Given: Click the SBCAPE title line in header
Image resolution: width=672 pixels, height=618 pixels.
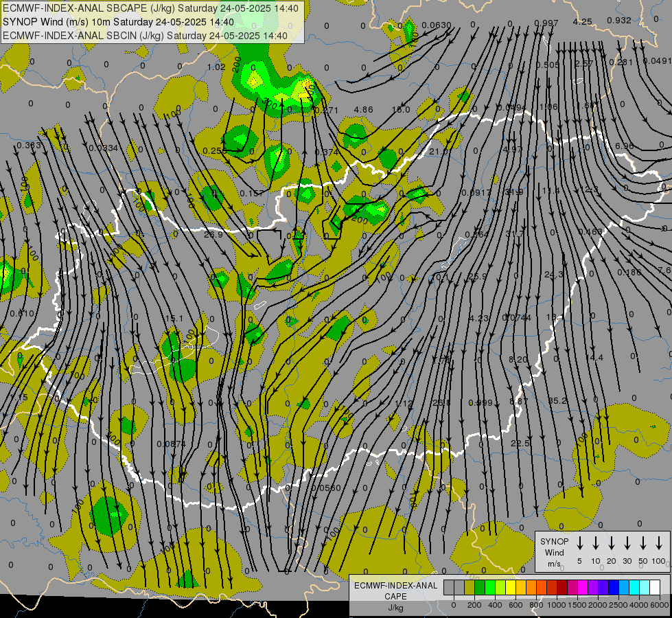Looking at the screenshot, I should click(x=150, y=8).
